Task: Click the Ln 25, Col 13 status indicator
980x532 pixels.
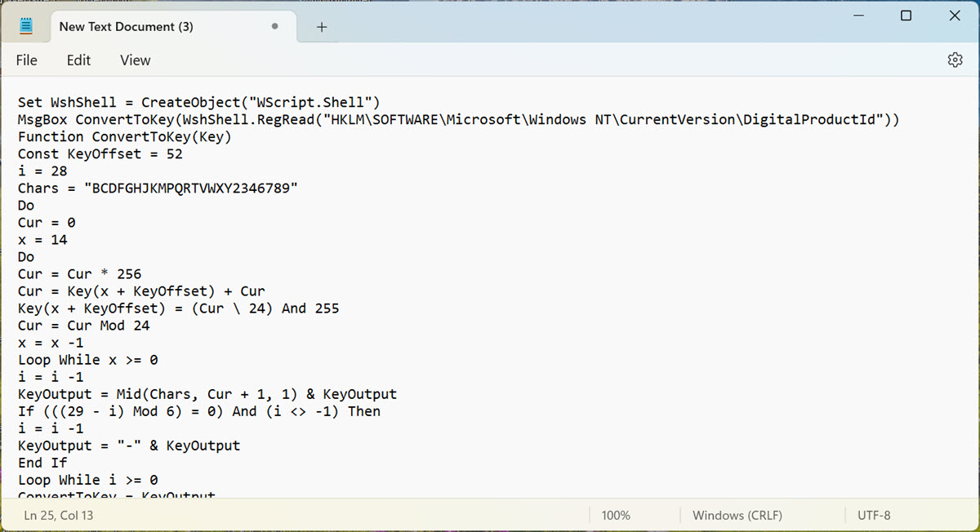Action: [59, 515]
